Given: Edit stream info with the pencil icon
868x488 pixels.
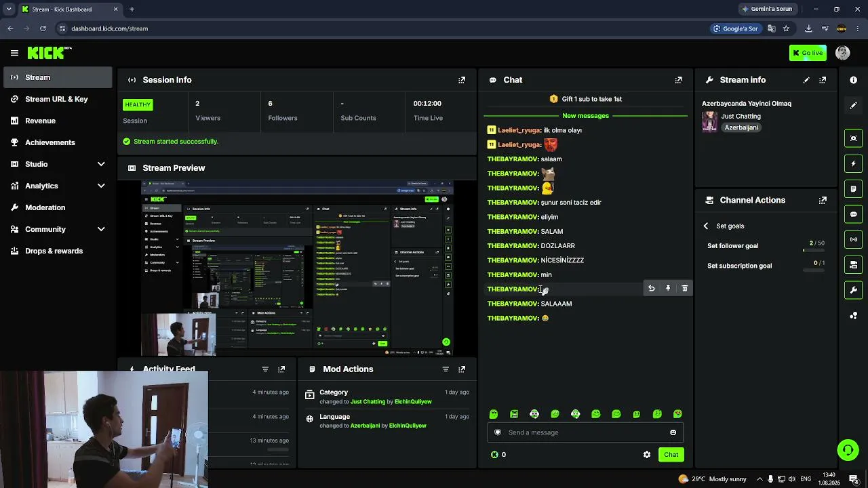Looking at the screenshot, I should [806, 80].
